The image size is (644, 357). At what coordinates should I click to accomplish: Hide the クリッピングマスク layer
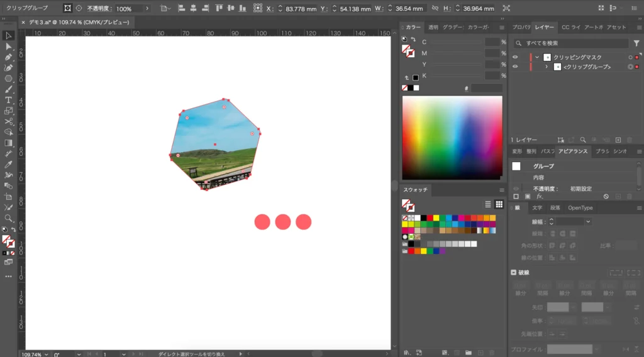pos(515,57)
